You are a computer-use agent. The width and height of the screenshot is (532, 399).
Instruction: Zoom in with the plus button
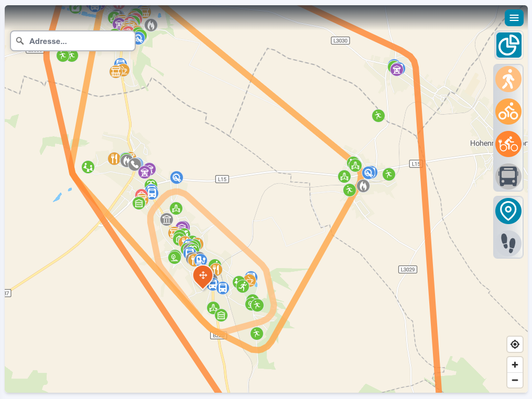[x=515, y=364]
